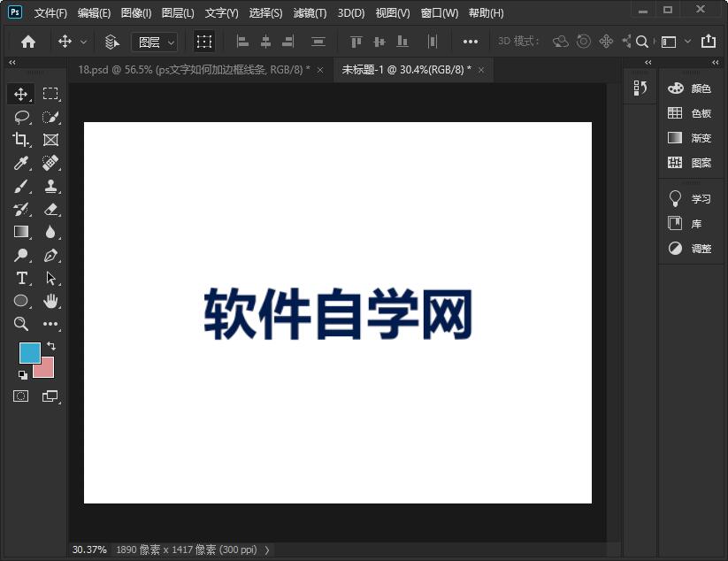Screen dimensions: 728x561
Task: Select the Zoom tool in toolbox
Action: coord(21,324)
